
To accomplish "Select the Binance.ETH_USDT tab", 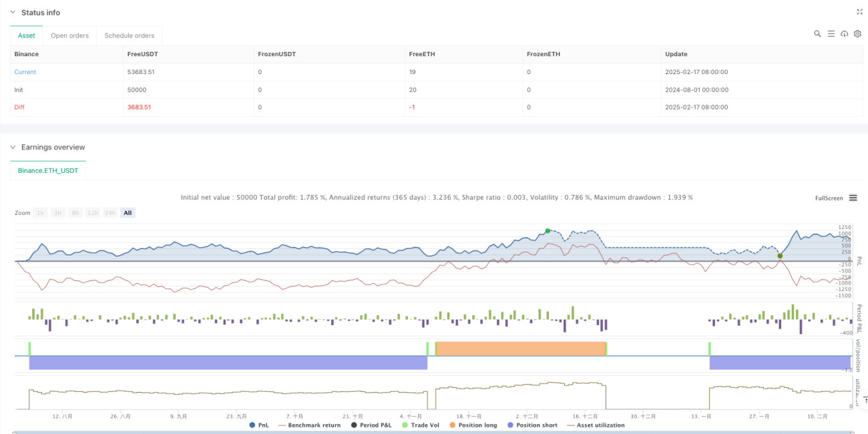I will (x=48, y=171).
